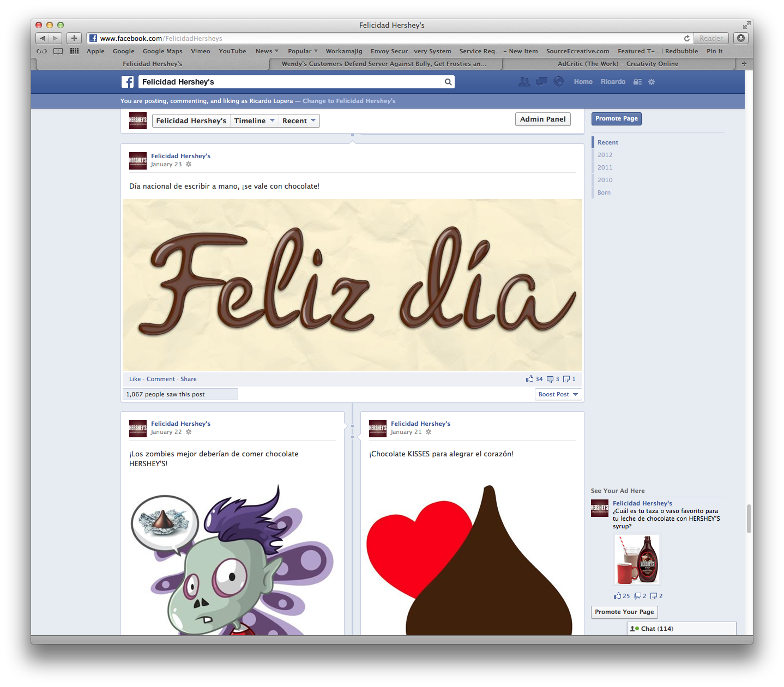784x687 pixels.
Task: Open Recent dropdown in page header
Action: coord(299,121)
